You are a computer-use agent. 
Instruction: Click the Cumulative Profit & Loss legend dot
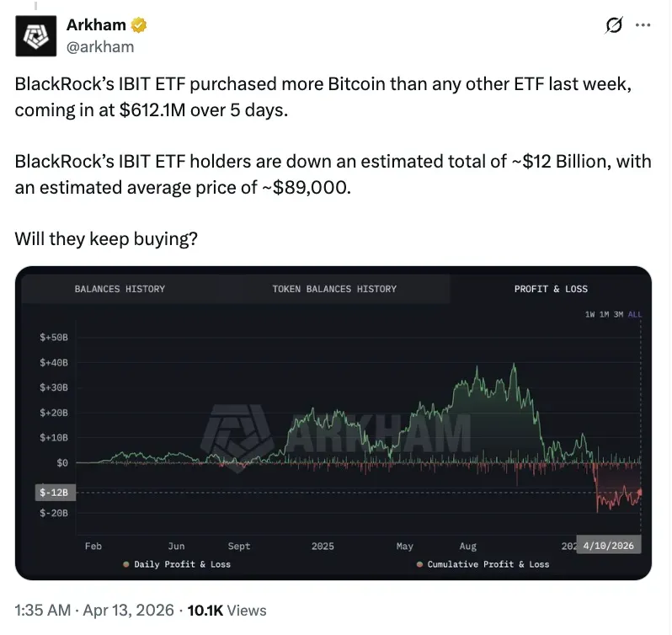click(419, 564)
